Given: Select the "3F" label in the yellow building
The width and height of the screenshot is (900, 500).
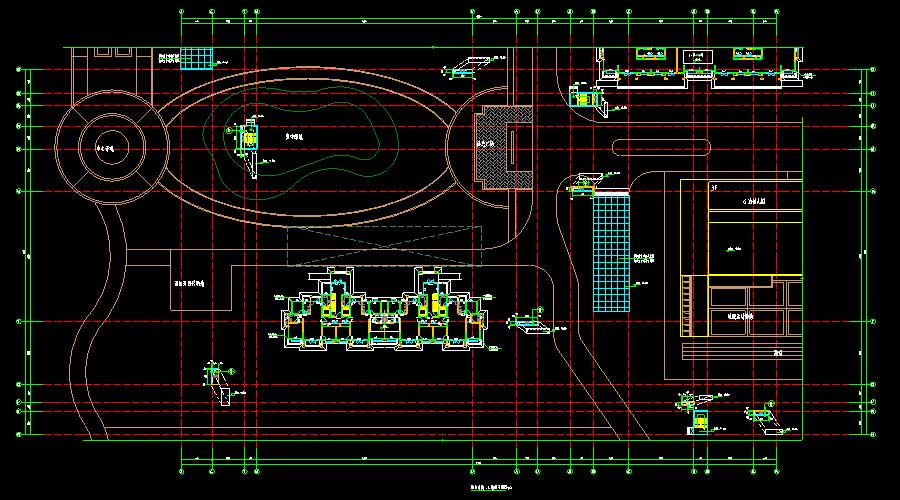Looking at the screenshot, I should pyautogui.click(x=715, y=188).
